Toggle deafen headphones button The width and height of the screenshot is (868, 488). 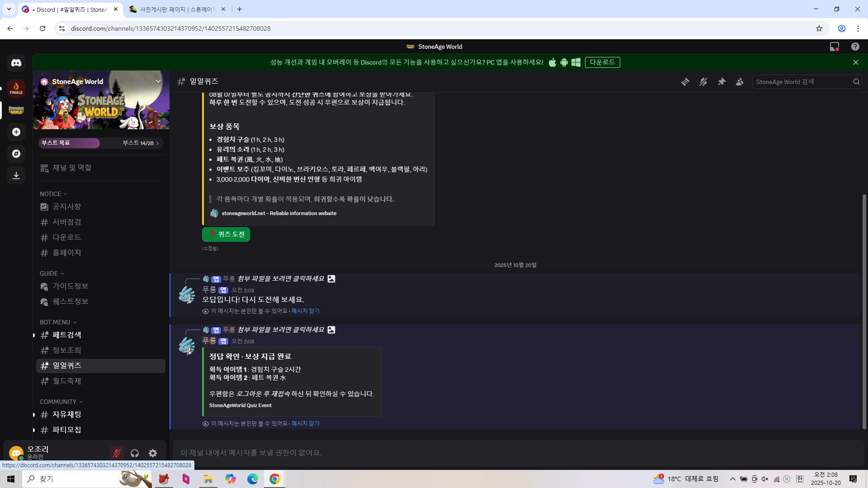tap(135, 453)
